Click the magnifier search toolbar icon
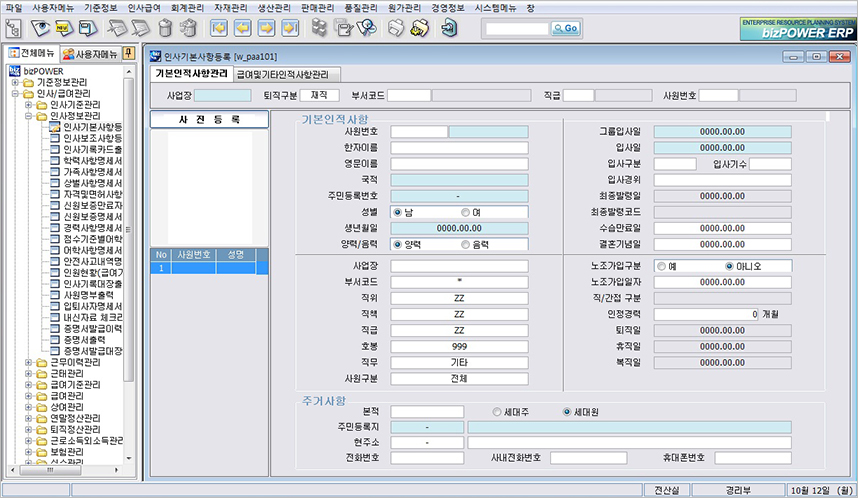858x498 pixels. click(x=367, y=28)
